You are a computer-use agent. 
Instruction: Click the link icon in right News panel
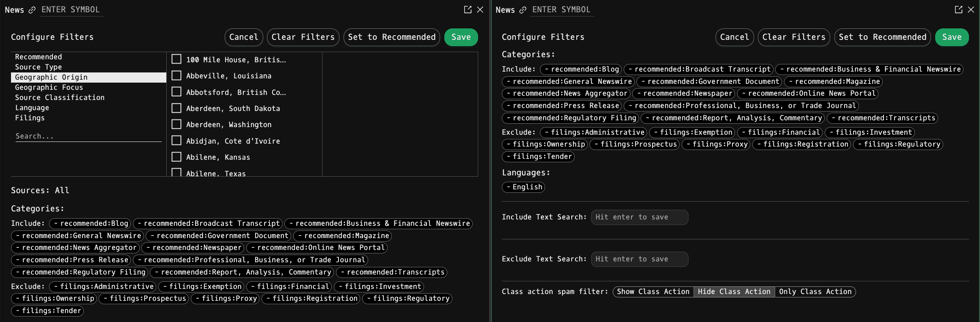click(x=523, y=10)
